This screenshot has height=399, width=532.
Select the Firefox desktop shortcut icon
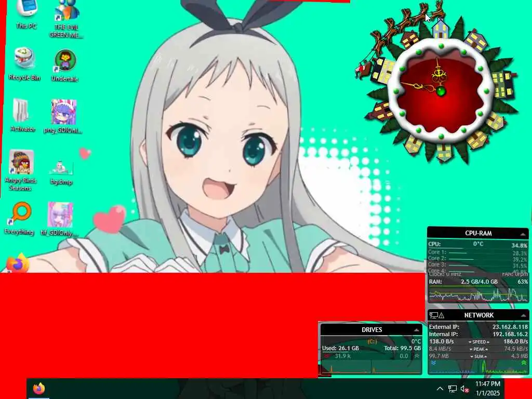coord(17,263)
